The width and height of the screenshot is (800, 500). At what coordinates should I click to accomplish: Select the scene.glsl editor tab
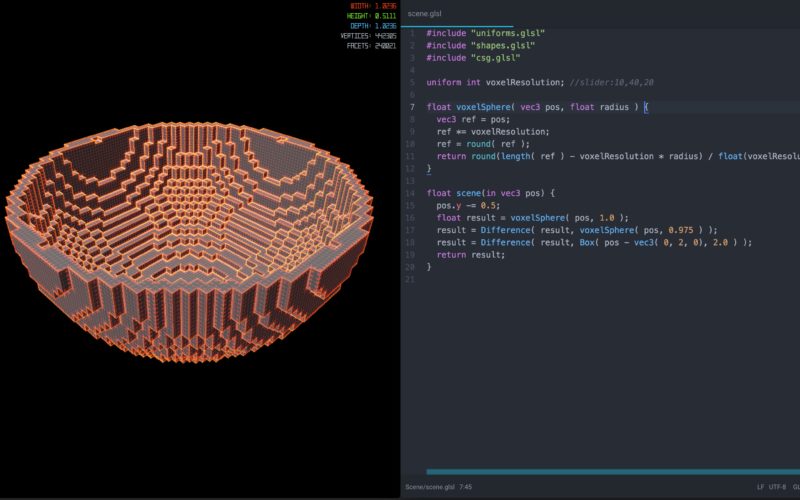point(424,14)
